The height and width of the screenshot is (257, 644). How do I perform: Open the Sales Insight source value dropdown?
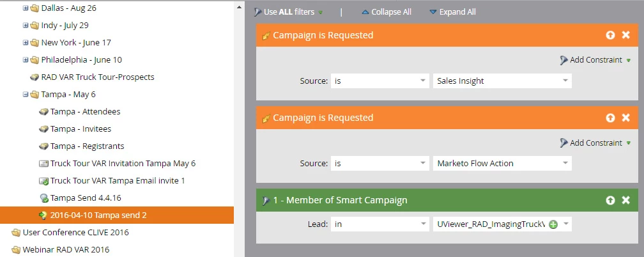(565, 81)
